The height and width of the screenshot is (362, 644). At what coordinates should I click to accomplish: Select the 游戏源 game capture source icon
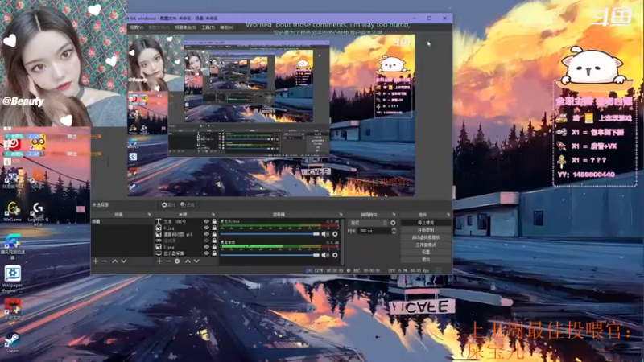pos(159,241)
